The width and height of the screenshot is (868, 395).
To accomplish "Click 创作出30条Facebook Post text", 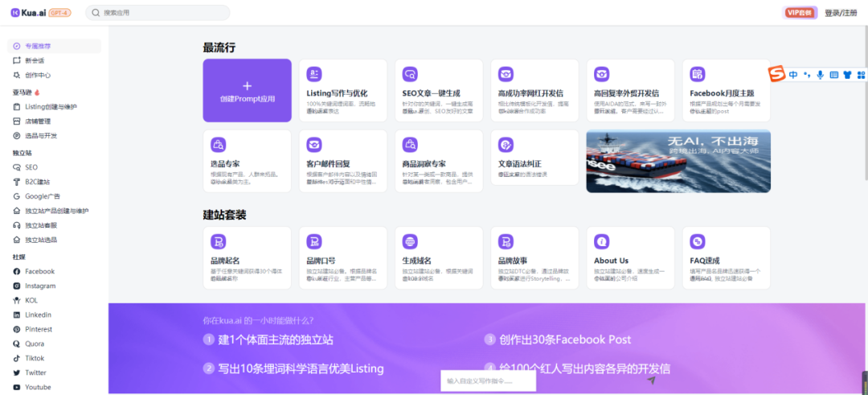I will click(x=565, y=339).
